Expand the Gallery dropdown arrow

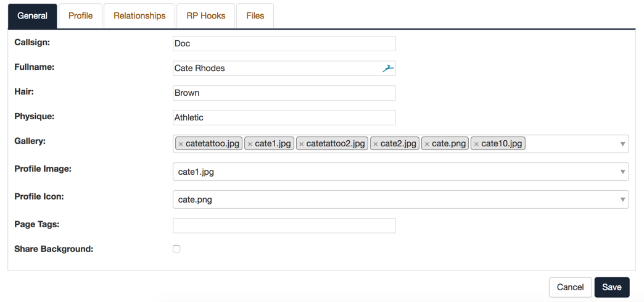[622, 144]
